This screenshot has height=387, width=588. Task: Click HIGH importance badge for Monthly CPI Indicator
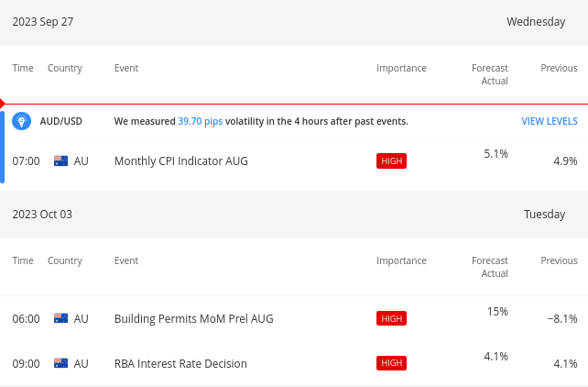(x=391, y=161)
